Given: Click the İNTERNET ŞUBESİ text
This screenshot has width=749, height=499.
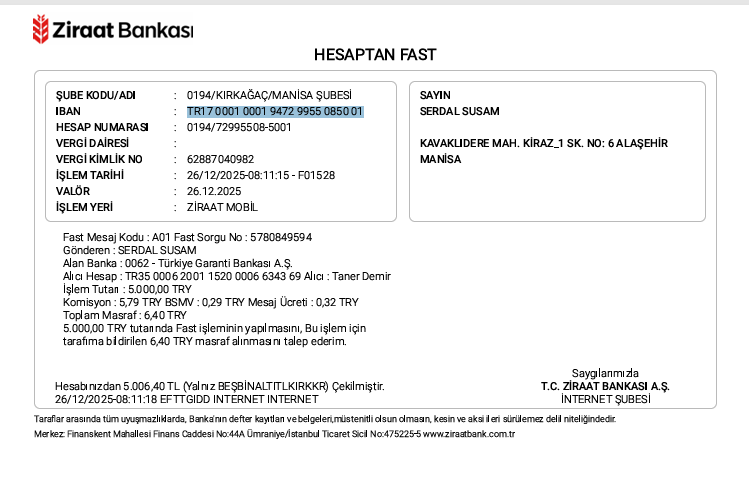Looking at the screenshot, I should (606, 399).
